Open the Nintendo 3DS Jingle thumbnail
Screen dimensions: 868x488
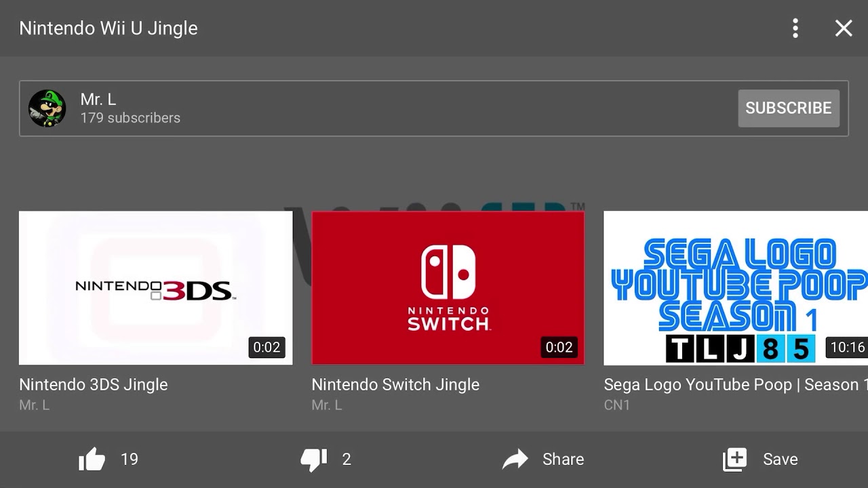coord(156,288)
